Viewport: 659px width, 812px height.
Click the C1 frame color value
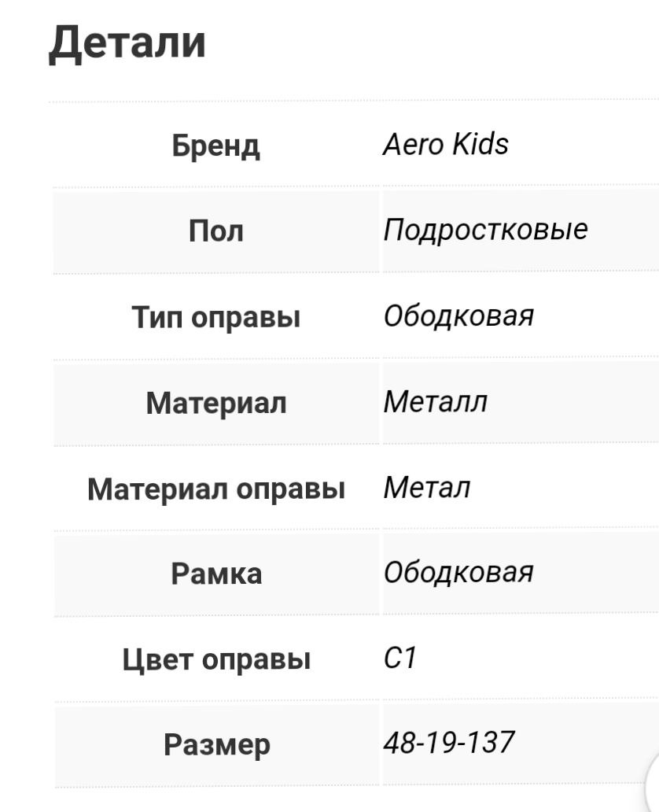click(x=399, y=659)
